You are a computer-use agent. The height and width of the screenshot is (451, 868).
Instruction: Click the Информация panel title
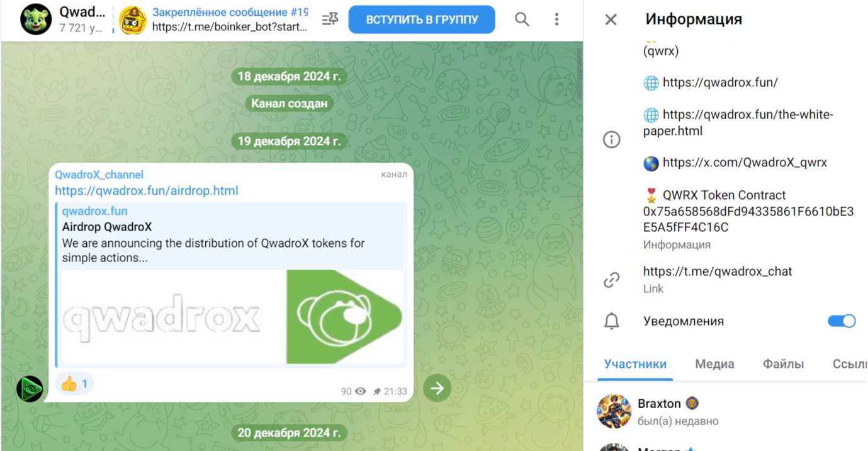pyautogui.click(x=694, y=20)
